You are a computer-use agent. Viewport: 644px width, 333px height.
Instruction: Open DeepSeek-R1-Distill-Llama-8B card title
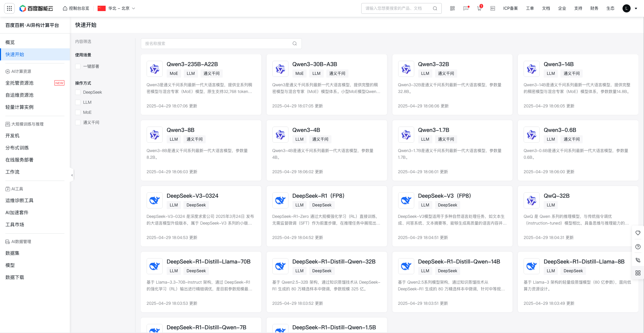coord(584,261)
